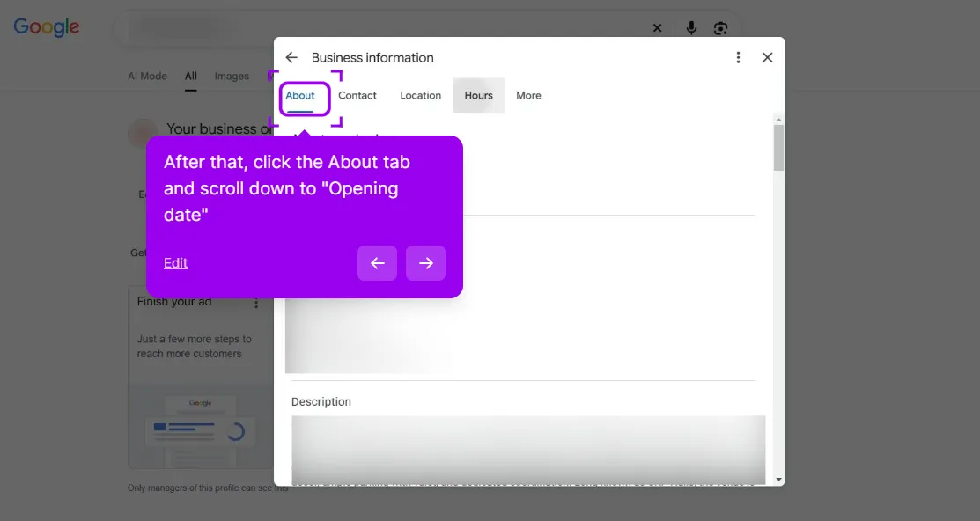Image resolution: width=980 pixels, height=521 pixels.
Task: Click the scrollbar up arrow
Action: pos(778,119)
